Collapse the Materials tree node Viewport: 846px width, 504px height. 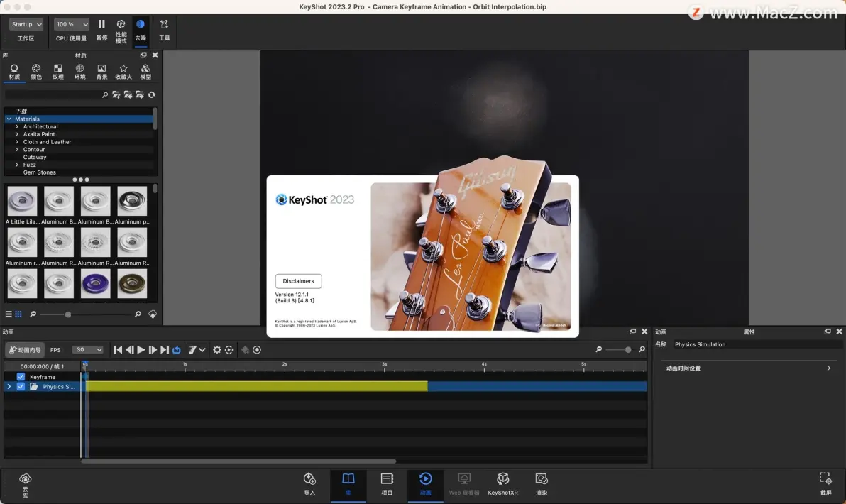(9, 119)
